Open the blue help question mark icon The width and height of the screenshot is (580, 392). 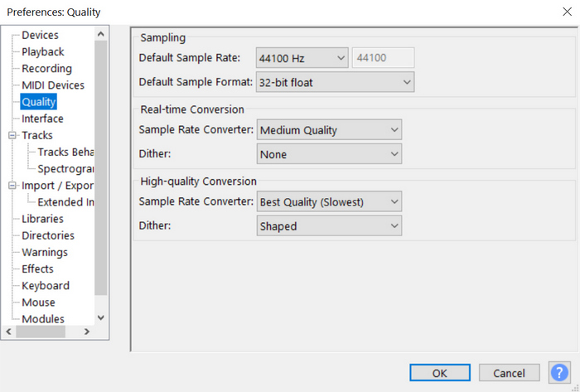pyautogui.click(x=559, y=372)
